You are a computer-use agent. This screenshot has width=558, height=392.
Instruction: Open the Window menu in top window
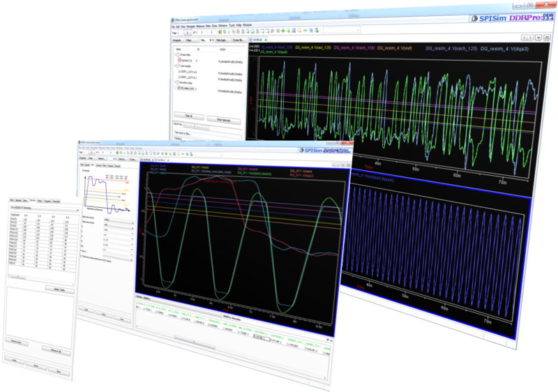223,26
